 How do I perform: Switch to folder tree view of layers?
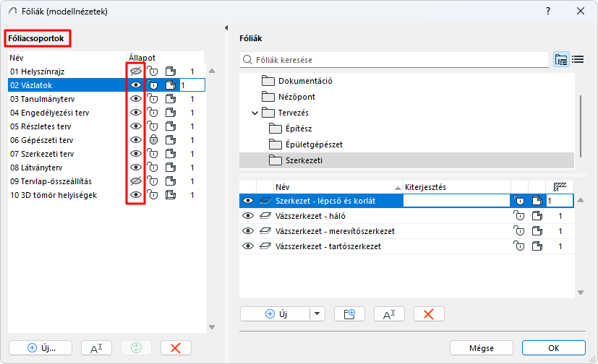point(561,60)
